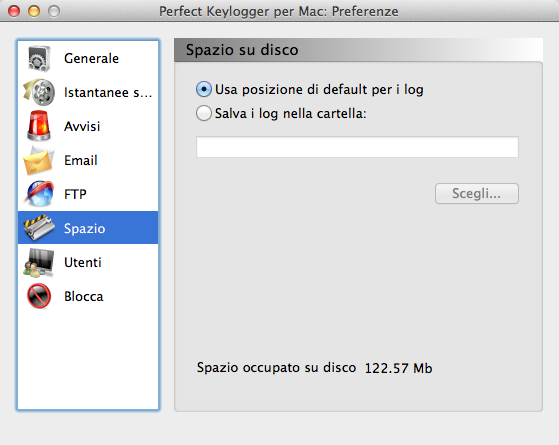The height and width of the screenshot is (445, 559).
Task: Click the Scegli... button
Action: coord(477,194)
